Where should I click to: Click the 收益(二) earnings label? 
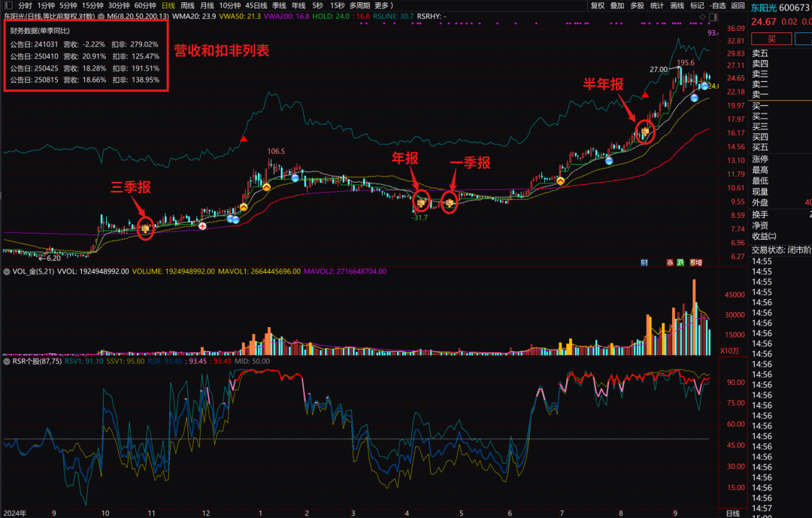[x=765, y=236]
